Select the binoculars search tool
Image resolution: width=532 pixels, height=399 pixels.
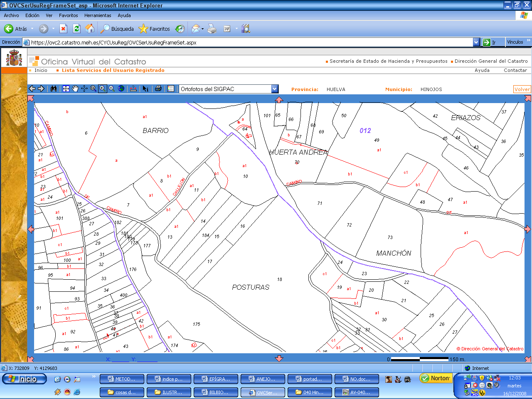pyautogui.click(x=54, y=89)
